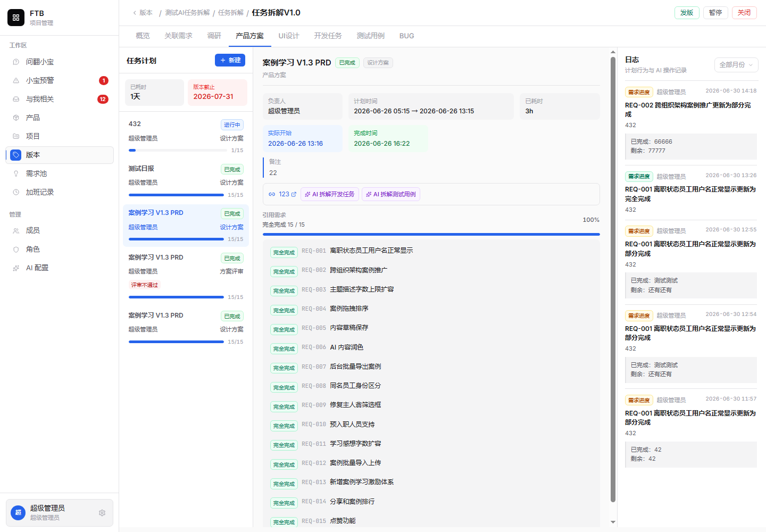Select the 评审不通过 案例学习 V1.3 PRD card
The image size is (766, 532).
point(186,277)
